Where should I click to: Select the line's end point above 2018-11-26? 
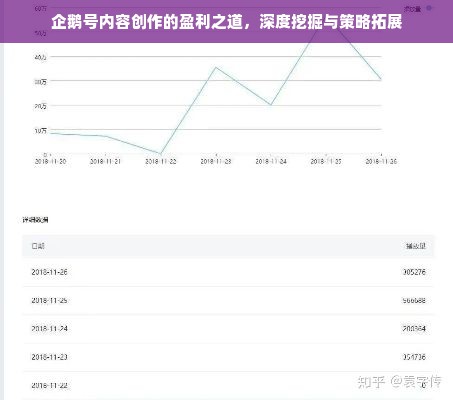381,79
